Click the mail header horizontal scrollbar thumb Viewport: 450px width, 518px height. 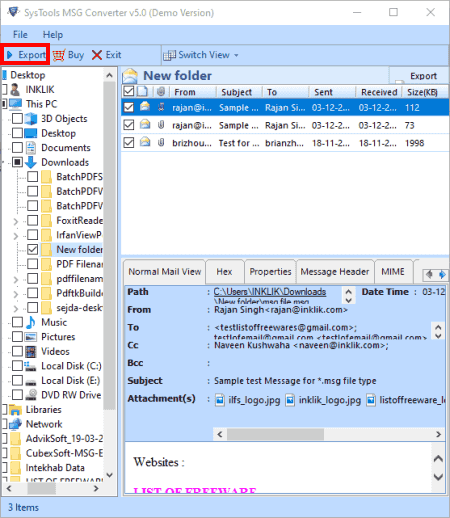(275, 434)
